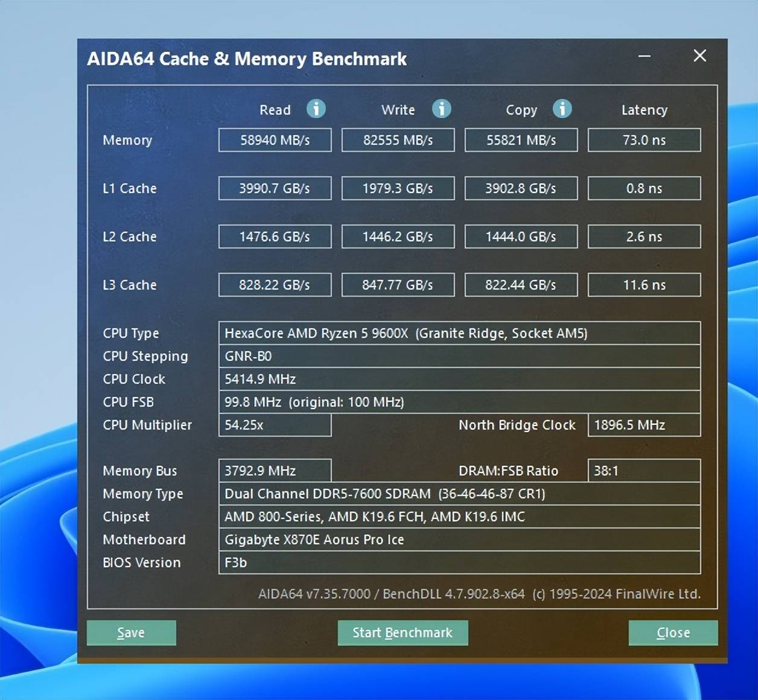Select the L3 Cache latency 11.6 ns
The height and width of the screenshot is (700, 758).
point(644,285)
